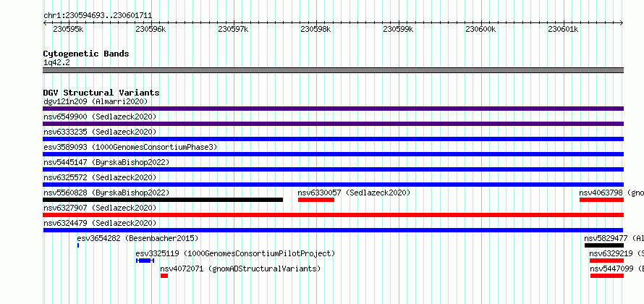The image size is (644, 304).
Task: Select the purple bar under nsv6549900
Action: tap(334, 124)
